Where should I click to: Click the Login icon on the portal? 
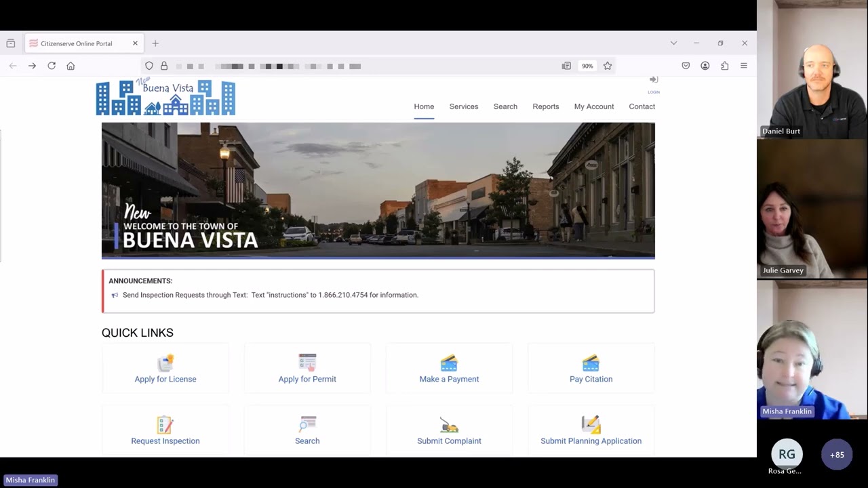654,80
